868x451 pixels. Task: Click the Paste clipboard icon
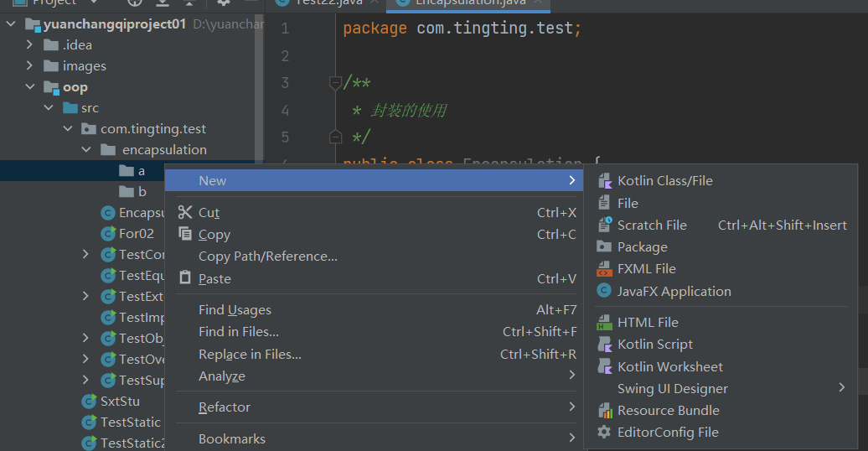point(185,277)
